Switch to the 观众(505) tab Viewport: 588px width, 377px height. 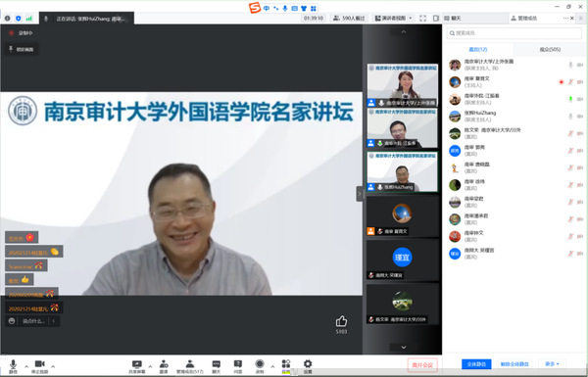(550, 50)
